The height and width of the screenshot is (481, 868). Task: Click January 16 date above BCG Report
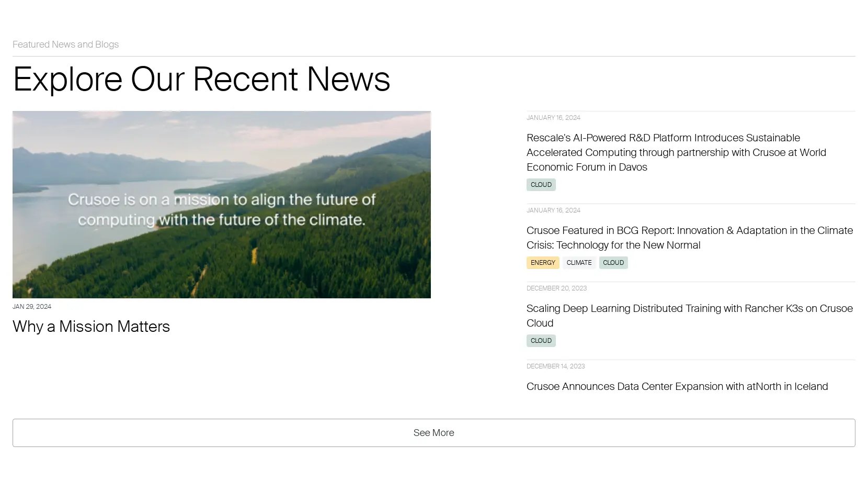pos(553,210)
